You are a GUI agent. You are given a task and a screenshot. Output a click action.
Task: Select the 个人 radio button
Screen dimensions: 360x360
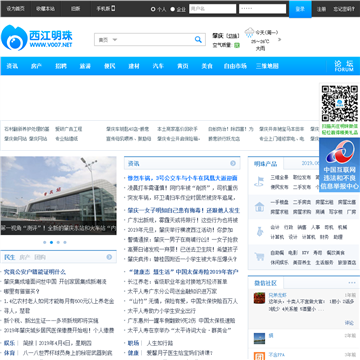coord(153,9)
